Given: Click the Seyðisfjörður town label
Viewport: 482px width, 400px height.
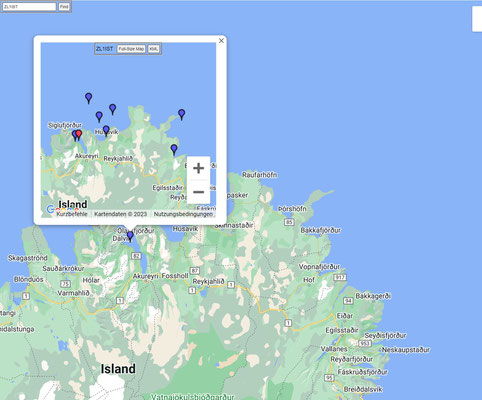Looking at the screenshot, I should (x=385, y=335).
